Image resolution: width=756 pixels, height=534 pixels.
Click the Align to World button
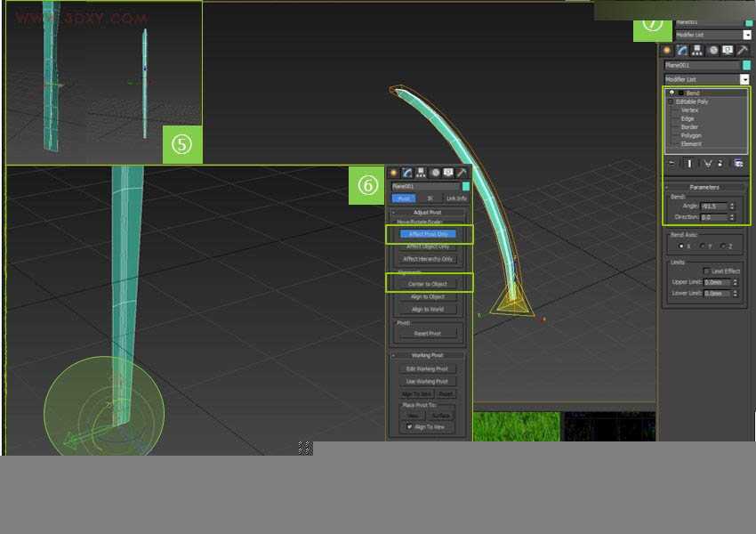pyautogui.click(x=428, y=309)
